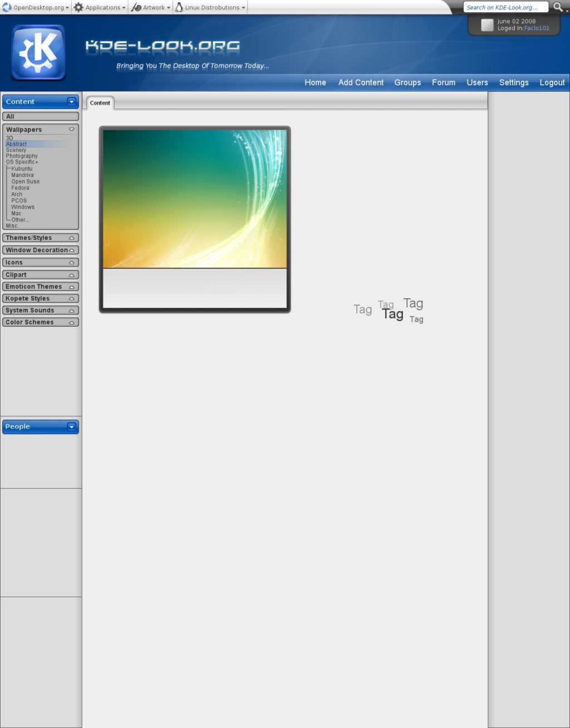The image size is (570, 728).
Task: Click the KDE-LOOK.ORG site title
Action: pos(163,47)
